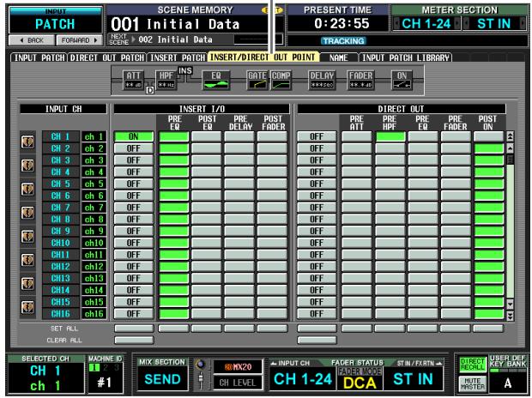This screenshot has height=398, width=532.
Task: Click the pair icon for CH 9/CH10
Action: point(27,237)
